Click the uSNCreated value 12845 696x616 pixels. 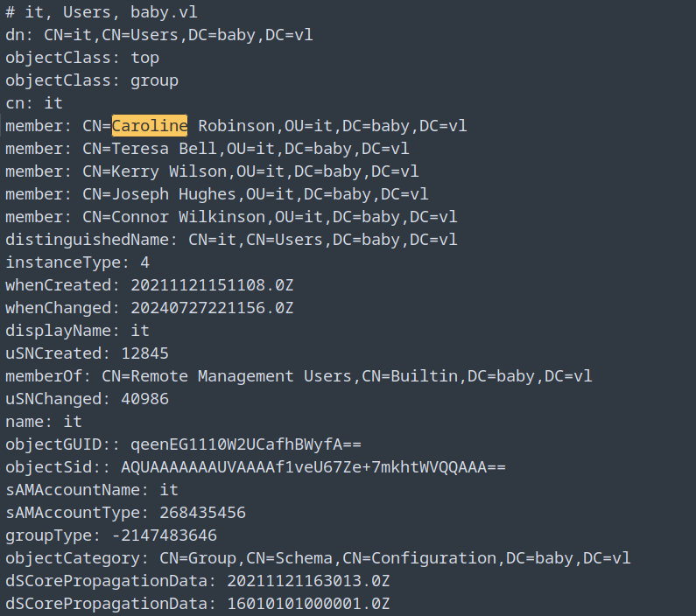coord(144,353)
